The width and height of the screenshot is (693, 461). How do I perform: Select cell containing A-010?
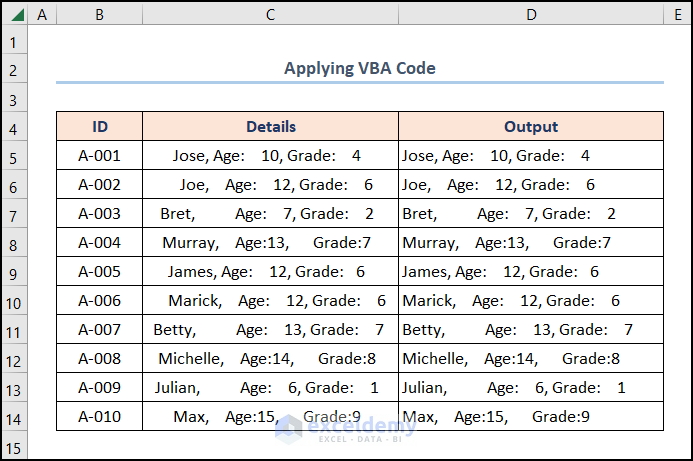click(x=99, y=416)
